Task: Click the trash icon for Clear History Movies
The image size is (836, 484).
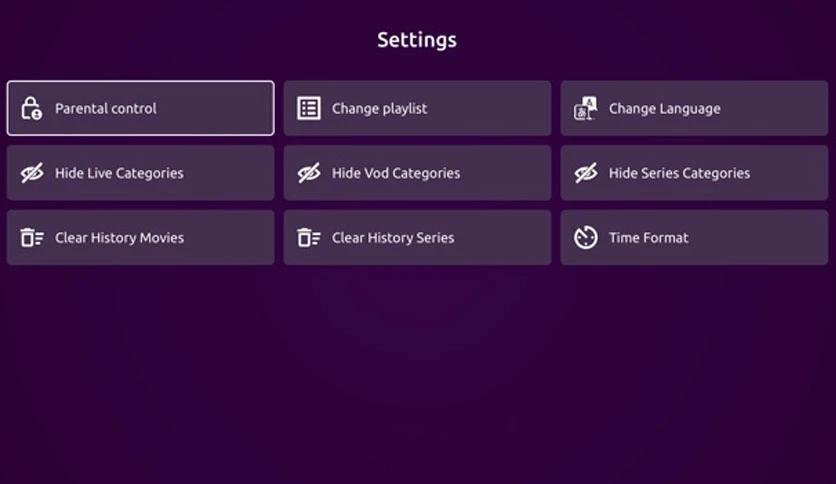Action: point(32,238)
